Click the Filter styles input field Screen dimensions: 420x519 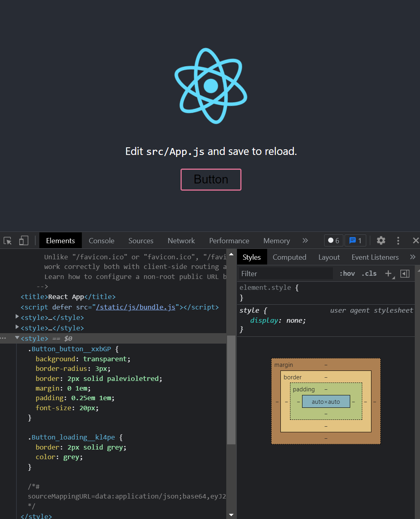[x=286, y=274]
